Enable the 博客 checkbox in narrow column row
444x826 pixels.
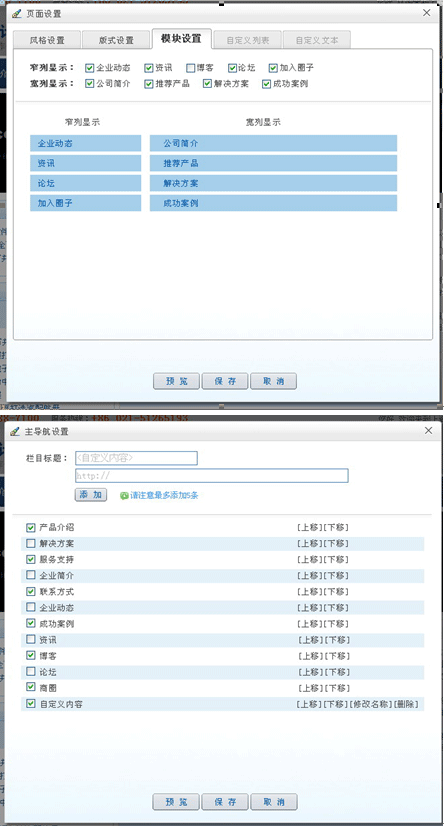click(191, 68)
